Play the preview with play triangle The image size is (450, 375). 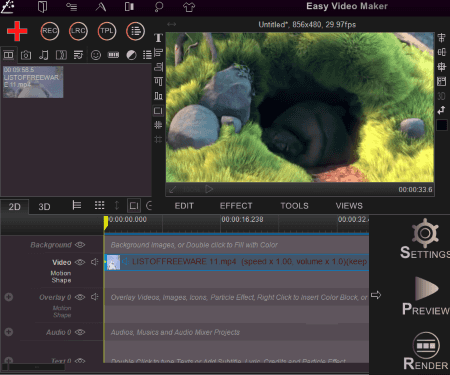click(x=209, y=189)
